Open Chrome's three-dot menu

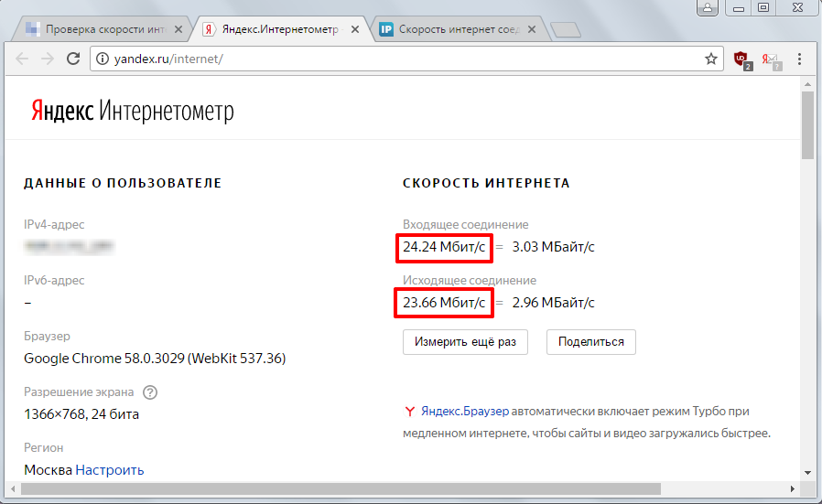pyautogui.click(x=799, y=59)
